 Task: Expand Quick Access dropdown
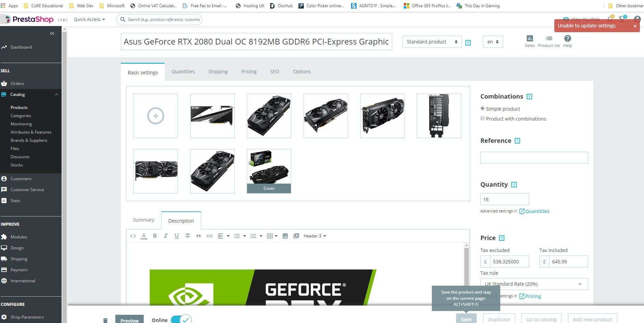89,20
